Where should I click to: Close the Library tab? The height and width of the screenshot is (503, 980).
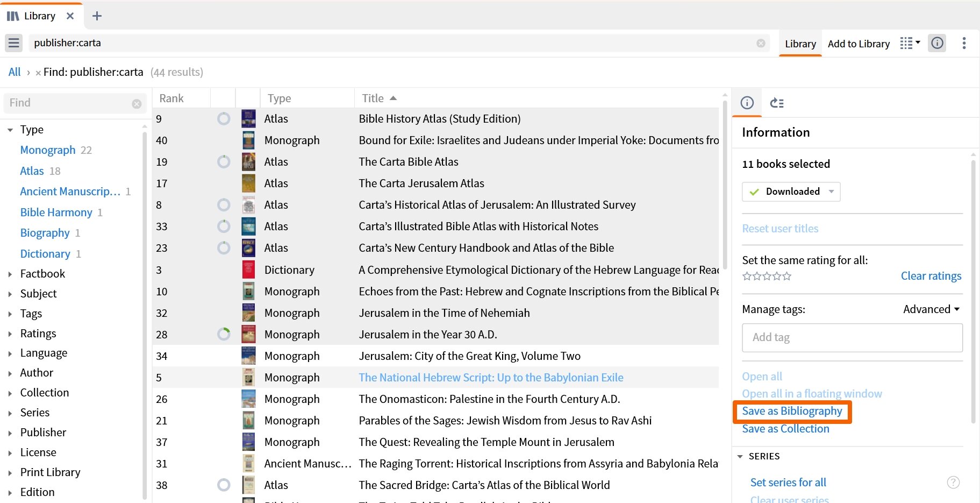(x=70, y=16)
